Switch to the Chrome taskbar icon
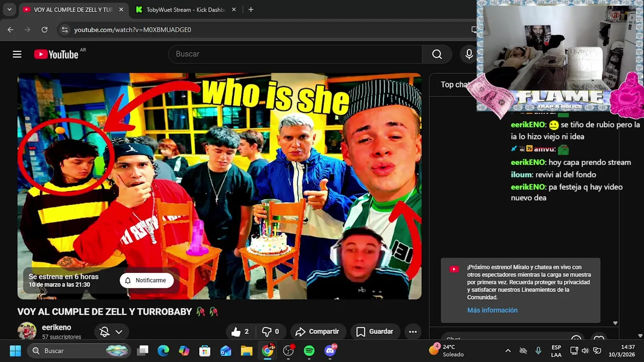Viewport: 644px width, 362px height. [268, 350]
